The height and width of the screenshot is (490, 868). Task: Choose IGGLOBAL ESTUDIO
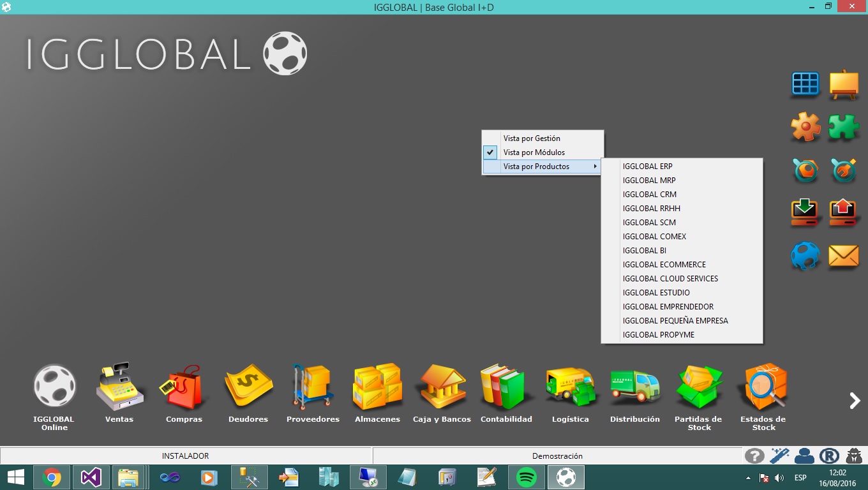(x=682, y=293)
